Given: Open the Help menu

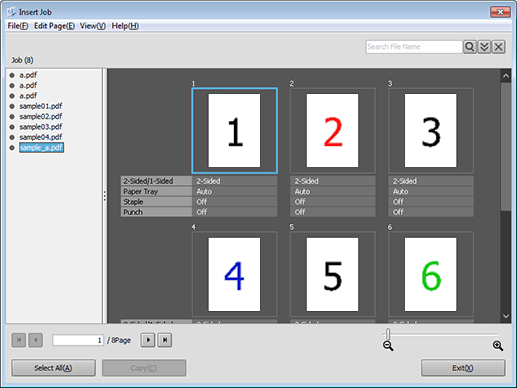Looking at the screenshot, I should click(125, 26).
